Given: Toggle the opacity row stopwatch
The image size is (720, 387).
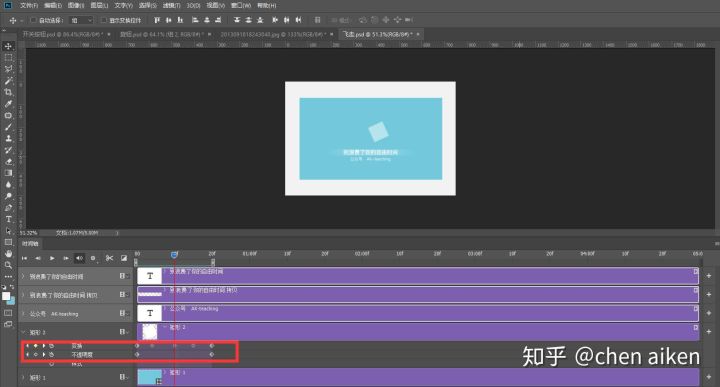Looking at the screenshot, I should pos(51,354).
